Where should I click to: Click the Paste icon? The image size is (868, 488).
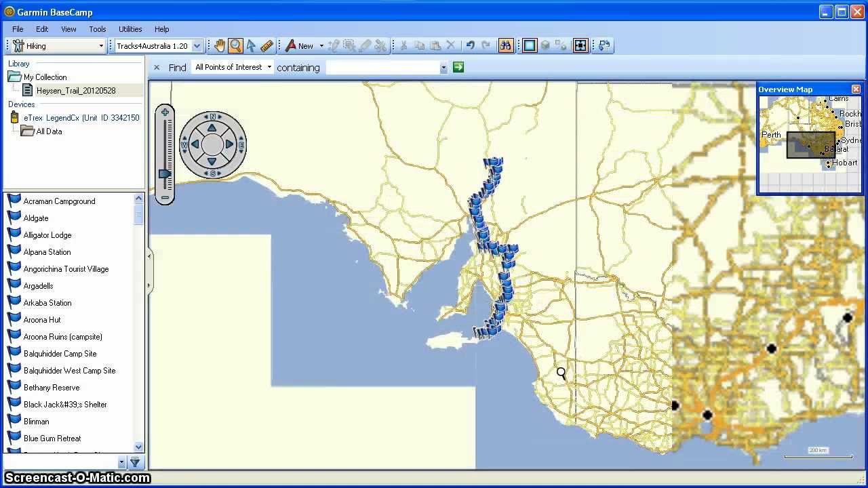coord(435,46)
